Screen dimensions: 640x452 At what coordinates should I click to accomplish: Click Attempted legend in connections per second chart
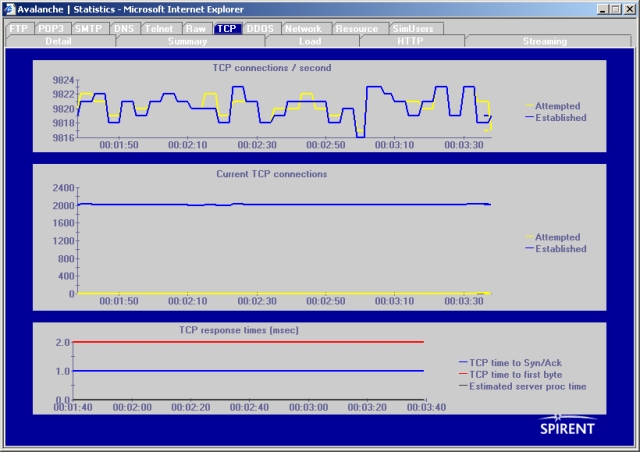(553, 106)
